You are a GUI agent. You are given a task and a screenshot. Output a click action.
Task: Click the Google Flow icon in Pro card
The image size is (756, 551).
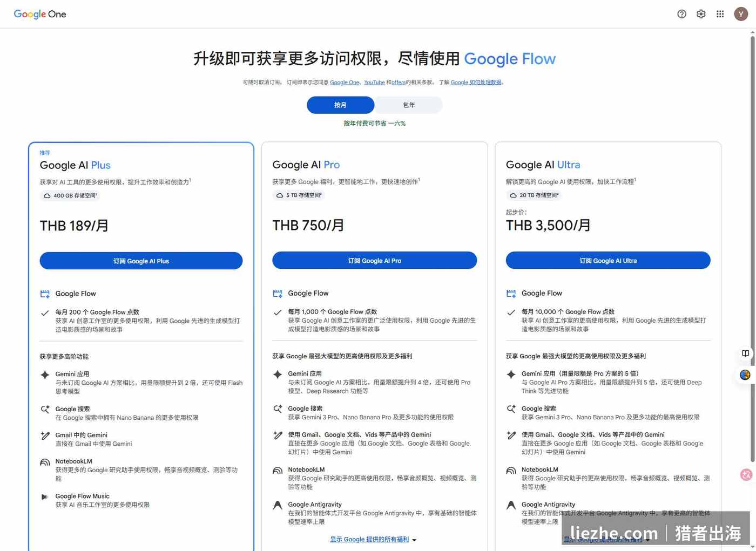tap(278, 293)
